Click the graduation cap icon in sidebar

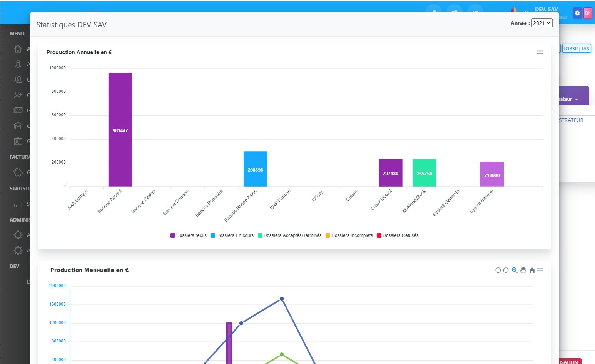(18, 126)
